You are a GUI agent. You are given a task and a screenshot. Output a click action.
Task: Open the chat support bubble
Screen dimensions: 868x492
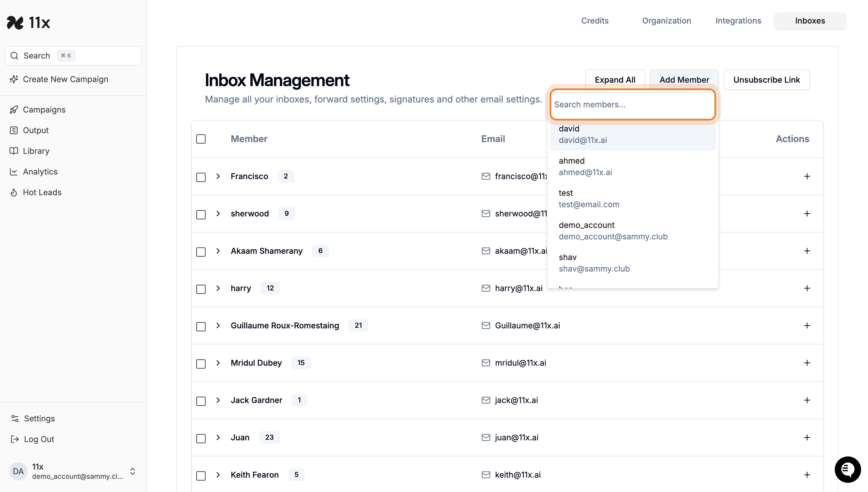pyautogui.click(x=848, y=469)
